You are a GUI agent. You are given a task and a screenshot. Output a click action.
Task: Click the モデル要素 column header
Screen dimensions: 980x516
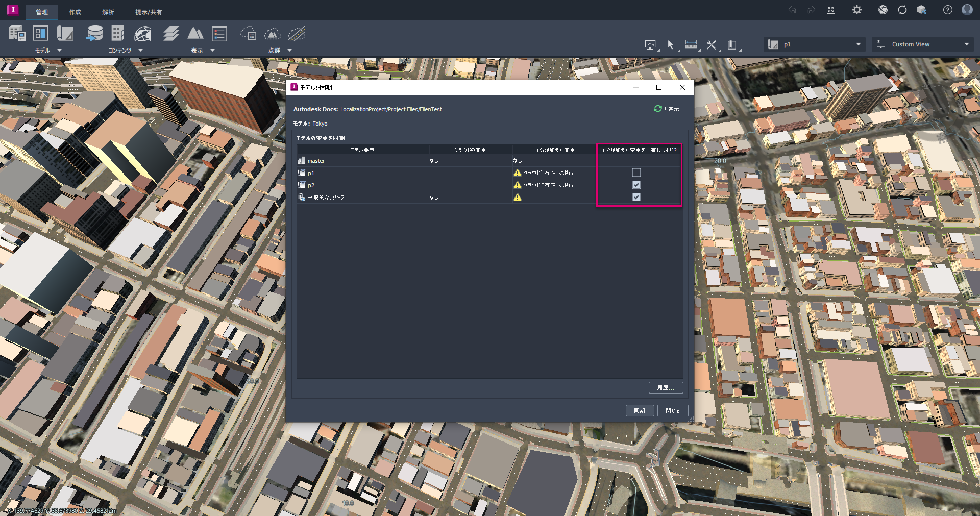point(362,150)
